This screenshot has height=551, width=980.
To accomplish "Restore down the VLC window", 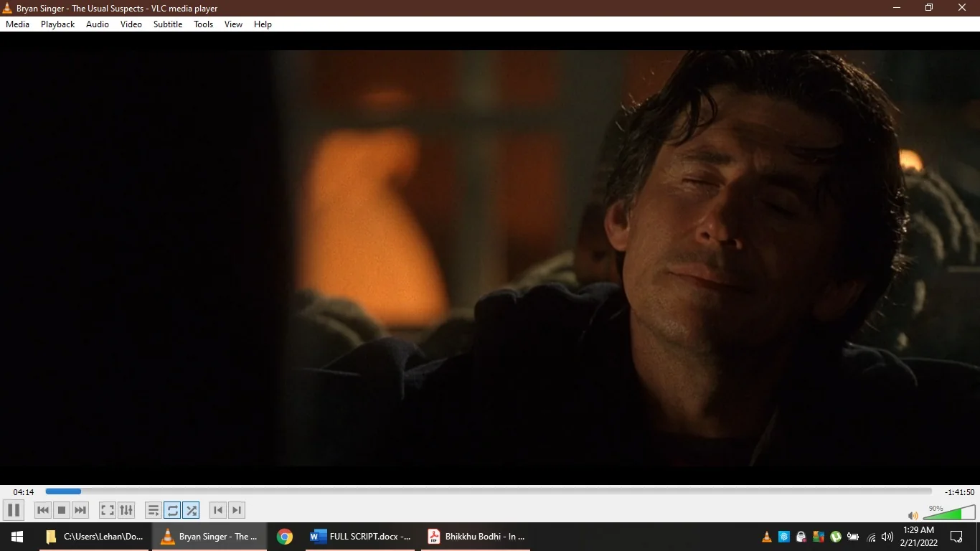I will [x=929, y=8].
